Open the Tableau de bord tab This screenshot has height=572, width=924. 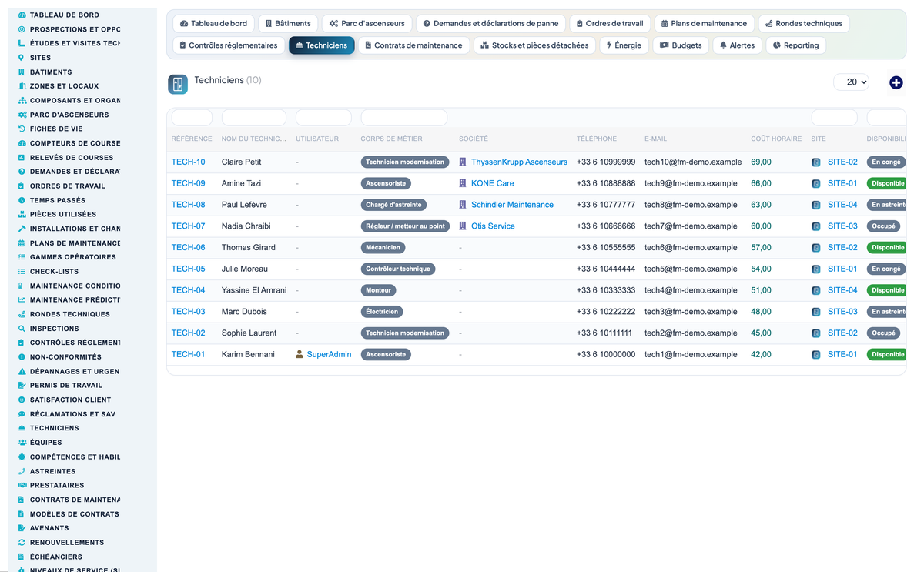coord(213,24)
